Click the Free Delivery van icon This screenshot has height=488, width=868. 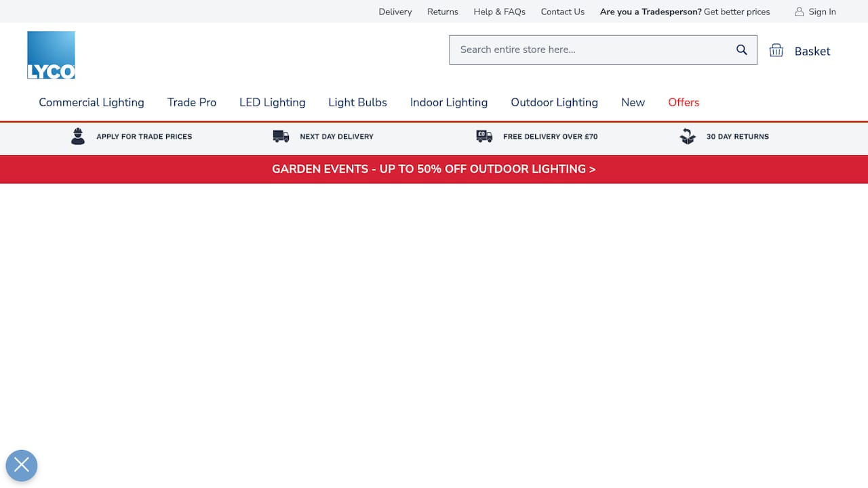pyautogui.click(x=484, y=136)
